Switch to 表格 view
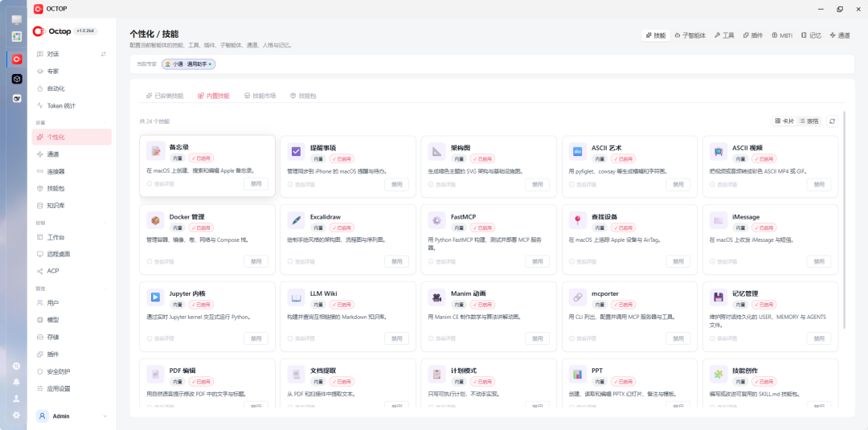The height and width of the screenshot is (430, 868). (809, 121)
